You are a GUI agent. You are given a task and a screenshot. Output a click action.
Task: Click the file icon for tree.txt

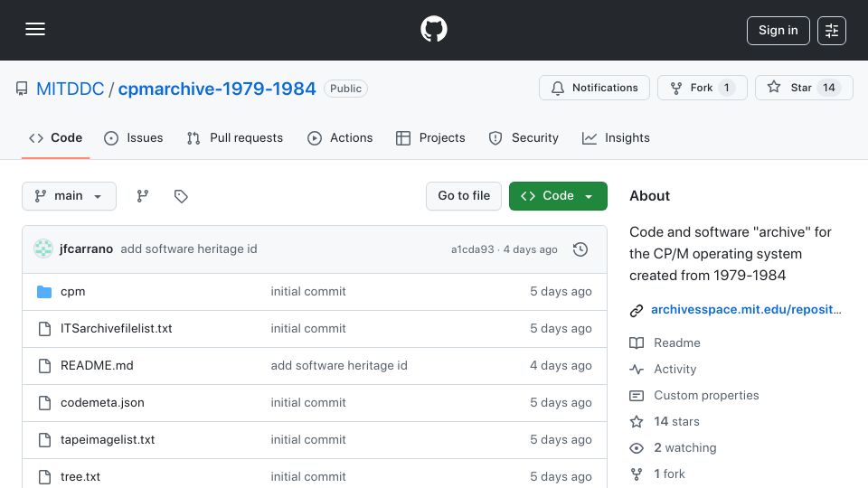(x=45, y=477)
